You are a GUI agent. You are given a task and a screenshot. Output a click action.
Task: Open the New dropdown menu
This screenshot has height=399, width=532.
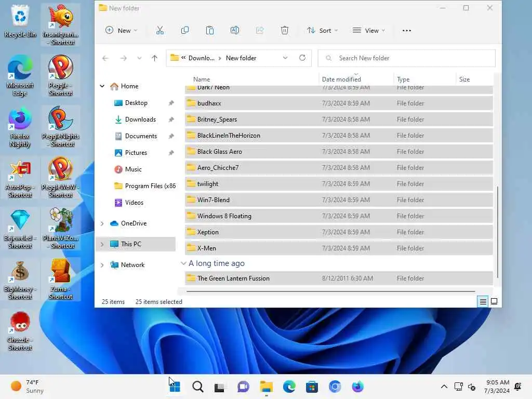pos(122,31)
